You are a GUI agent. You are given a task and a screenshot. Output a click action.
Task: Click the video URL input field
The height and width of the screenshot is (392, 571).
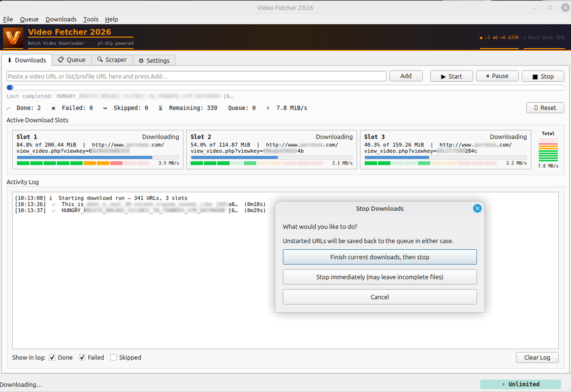[196, 76]
